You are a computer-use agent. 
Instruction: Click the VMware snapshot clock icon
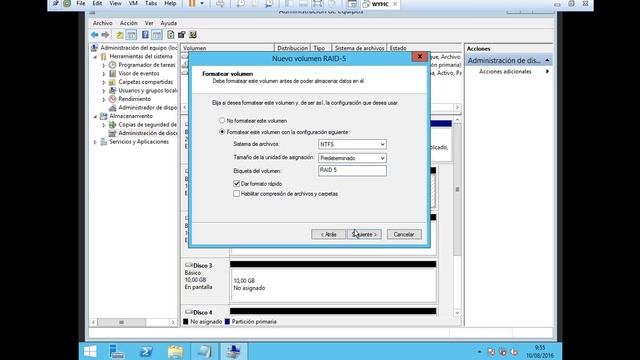tap(241, 4)
